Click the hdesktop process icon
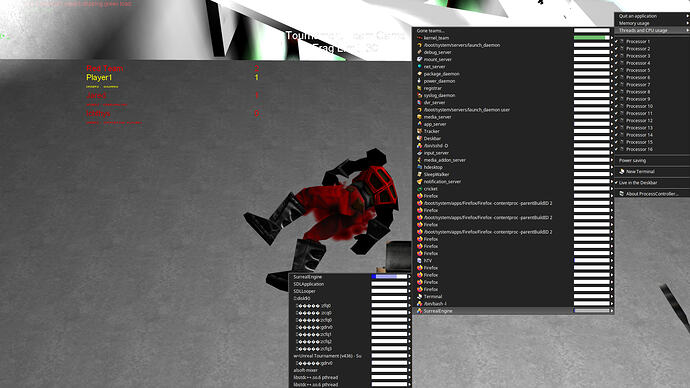This screenshot has width=690, height=388. point(419,167)
